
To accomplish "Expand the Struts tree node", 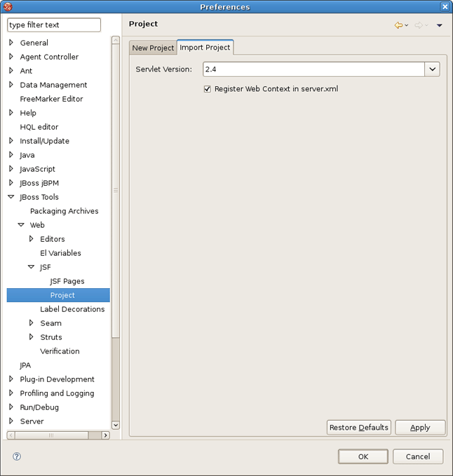I will (x=32, y=336).
